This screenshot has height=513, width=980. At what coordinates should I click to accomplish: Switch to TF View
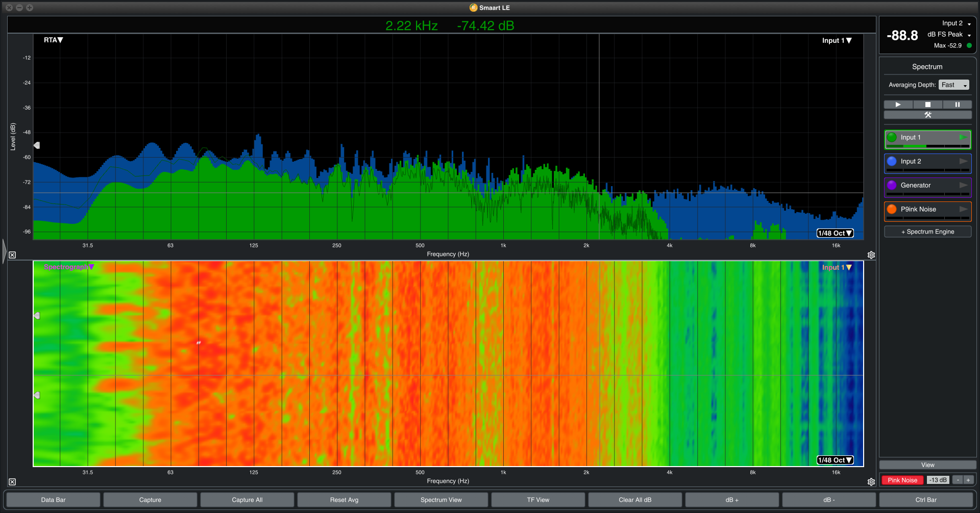(538, 500)
